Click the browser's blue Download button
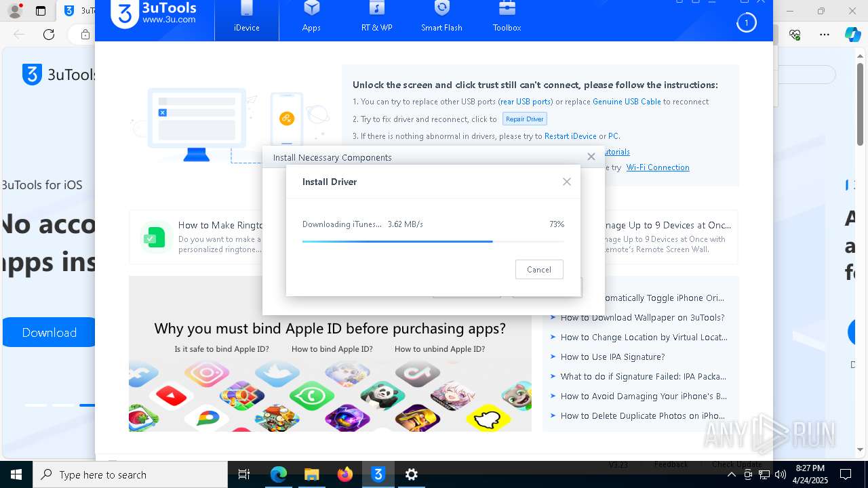The image size is (868, 488). coord(49,332)
